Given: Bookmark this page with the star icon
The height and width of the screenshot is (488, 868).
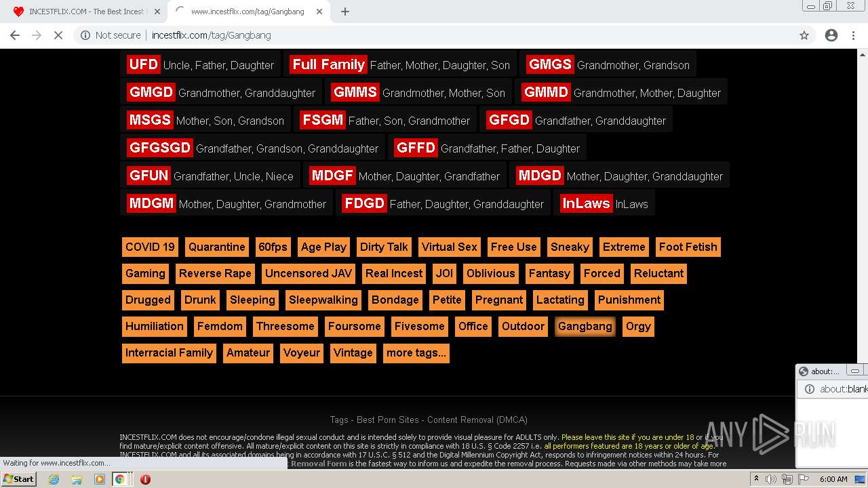Looking at the screenshot, I should (x=804, y=35).
